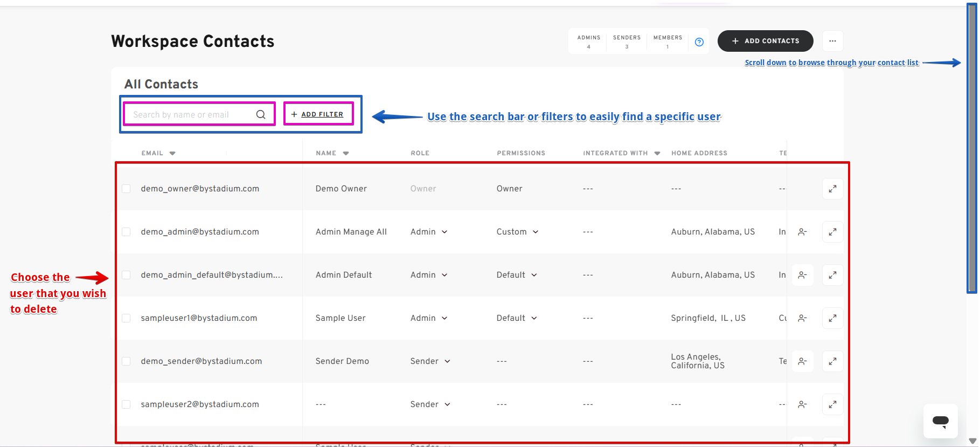Sort contacts by Email column arrow
Screen dimensions: 980x447
172,153
